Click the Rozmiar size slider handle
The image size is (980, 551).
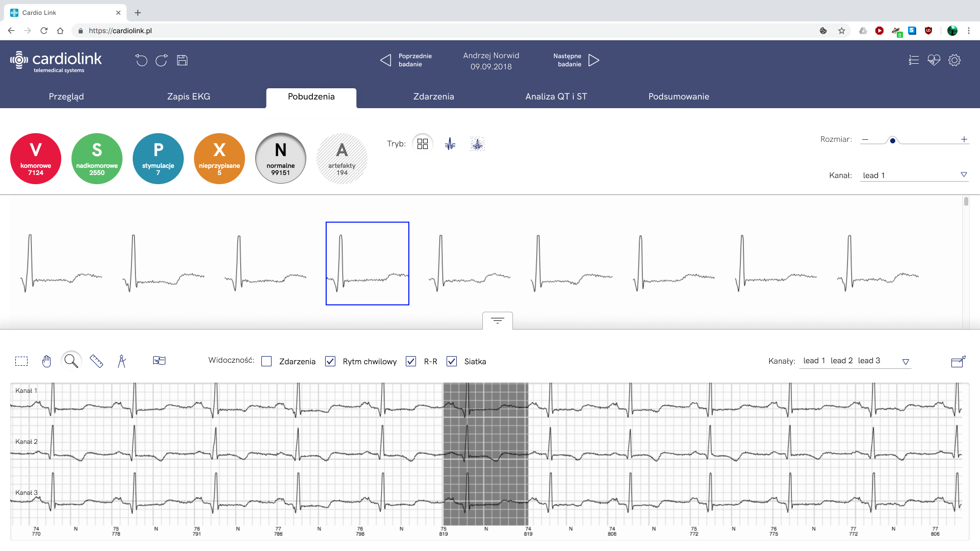pyautogui.click(x=892, y=140)
